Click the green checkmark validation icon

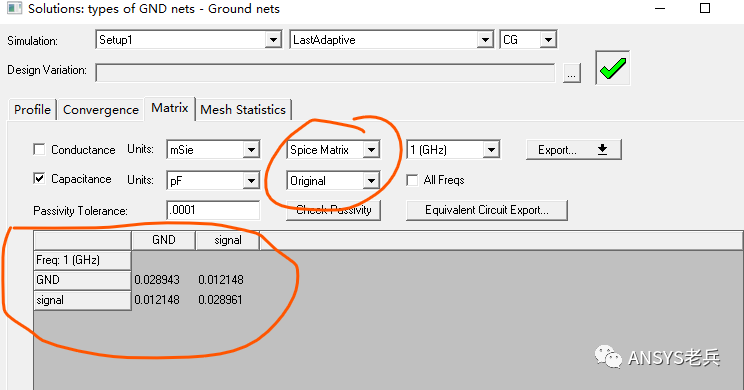[613, 68]
